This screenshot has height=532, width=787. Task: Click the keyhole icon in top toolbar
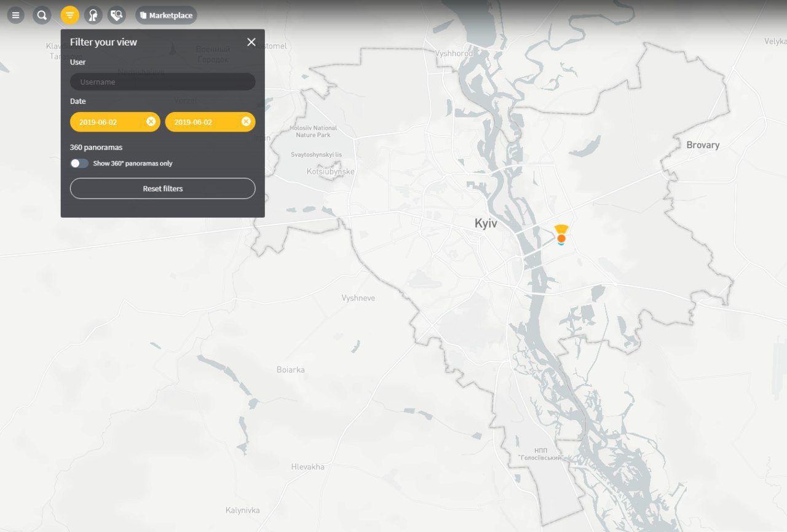tap(93, 15)
